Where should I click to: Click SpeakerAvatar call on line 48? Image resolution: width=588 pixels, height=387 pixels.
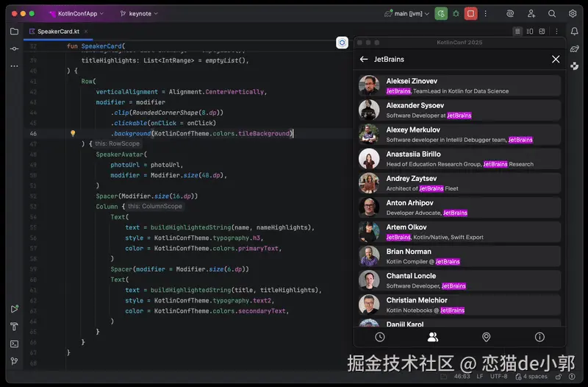click(x=120, y=155)
